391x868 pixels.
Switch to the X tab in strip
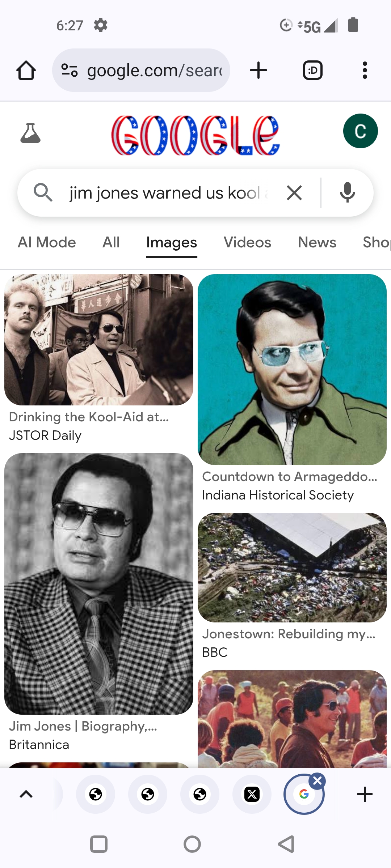(x=252, y=794)
